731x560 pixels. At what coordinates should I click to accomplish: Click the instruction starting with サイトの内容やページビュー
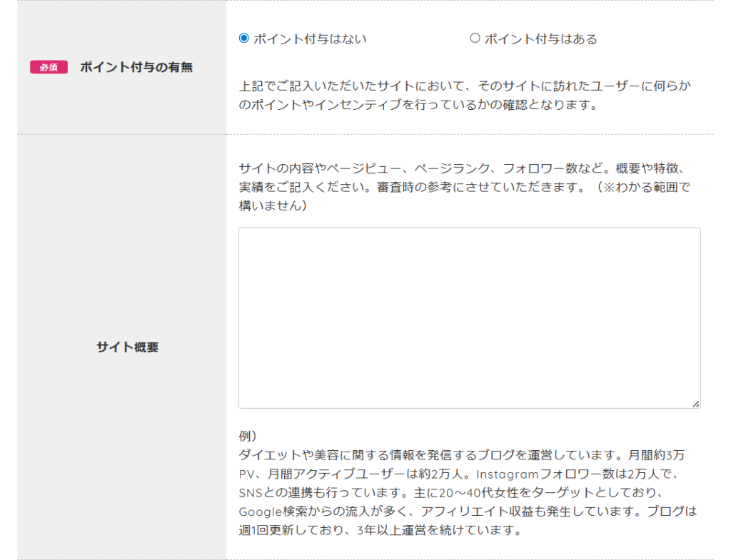465,168
